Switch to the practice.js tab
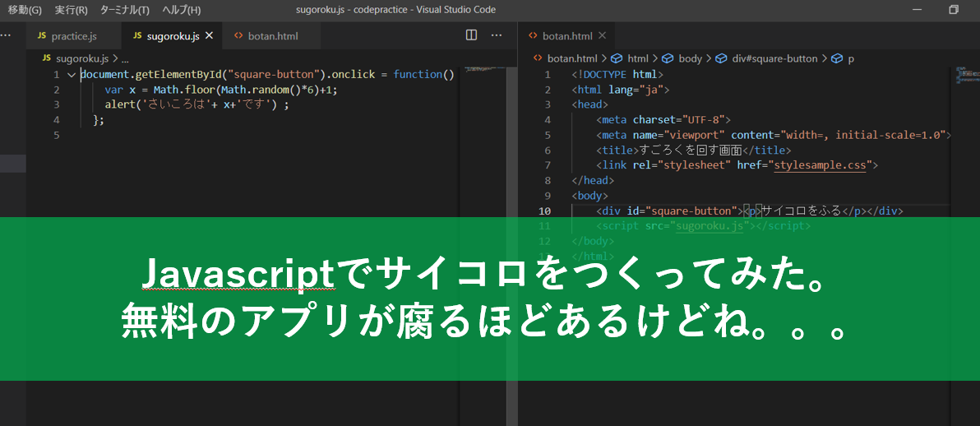The image size is (980, 426). pos(73,36)
